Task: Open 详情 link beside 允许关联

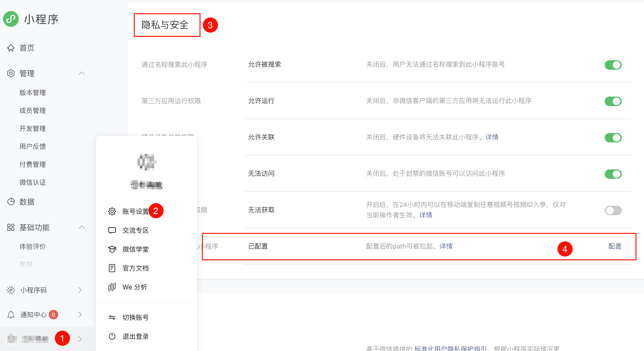Action: (x=492, y=137)
